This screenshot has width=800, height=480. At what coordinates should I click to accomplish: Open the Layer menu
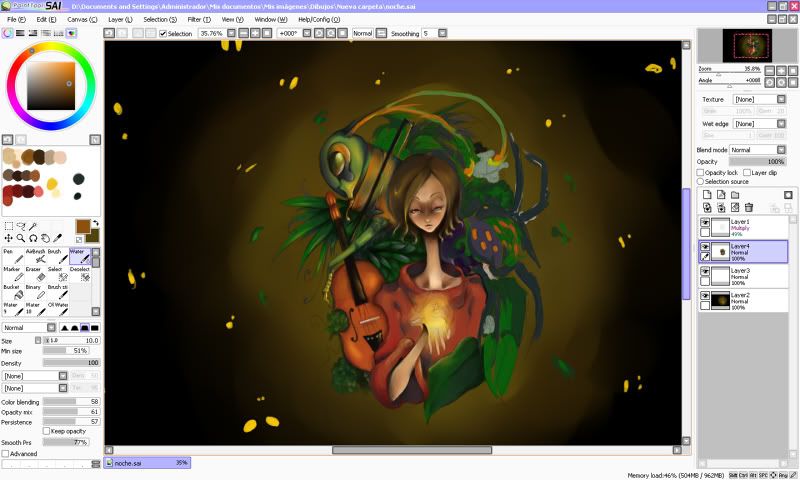[120, 19]
